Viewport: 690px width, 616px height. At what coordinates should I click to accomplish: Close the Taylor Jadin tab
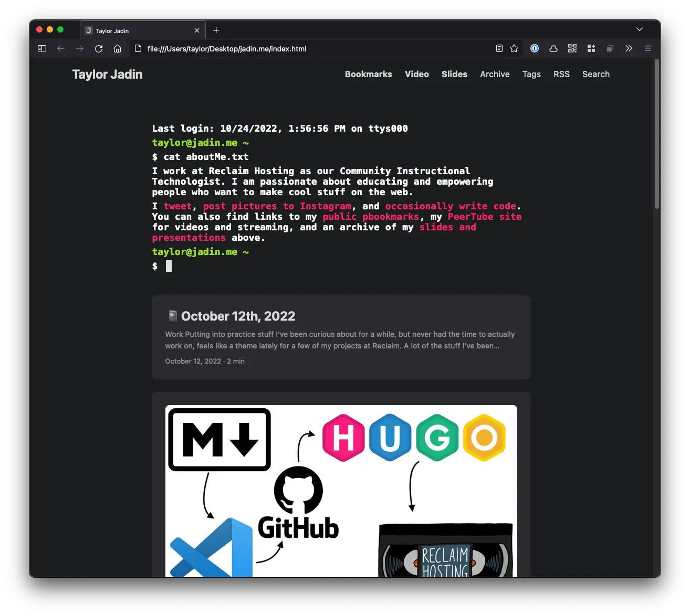[197, 30]
